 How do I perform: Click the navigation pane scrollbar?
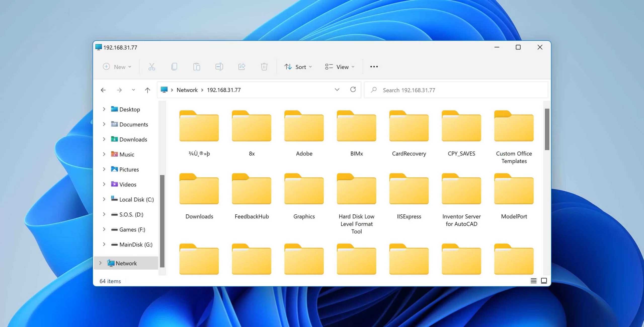point(162,221)
